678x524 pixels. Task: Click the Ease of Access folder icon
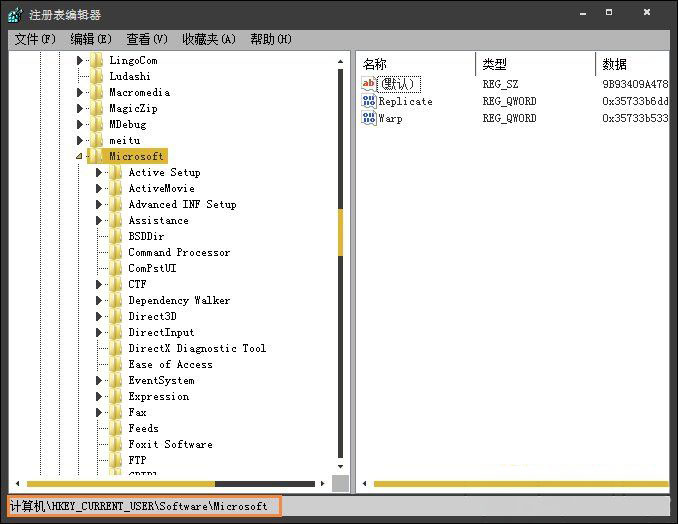coord(115,364)
